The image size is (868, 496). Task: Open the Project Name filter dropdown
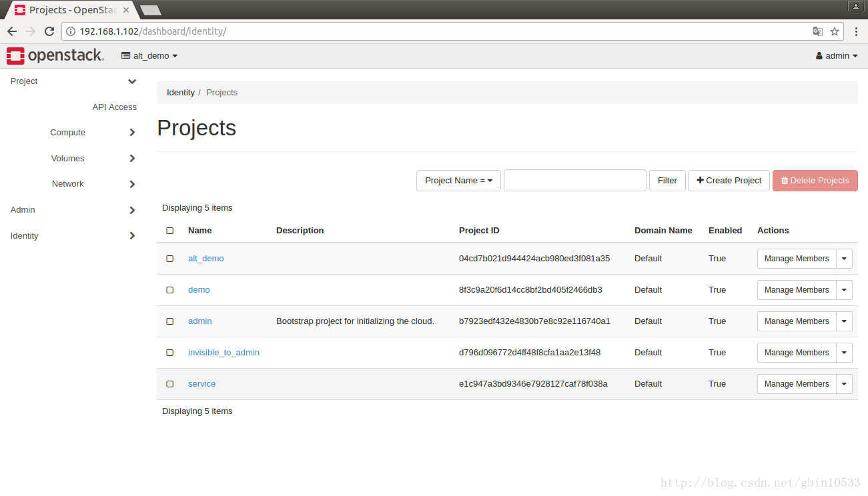(x=458, y=181)
